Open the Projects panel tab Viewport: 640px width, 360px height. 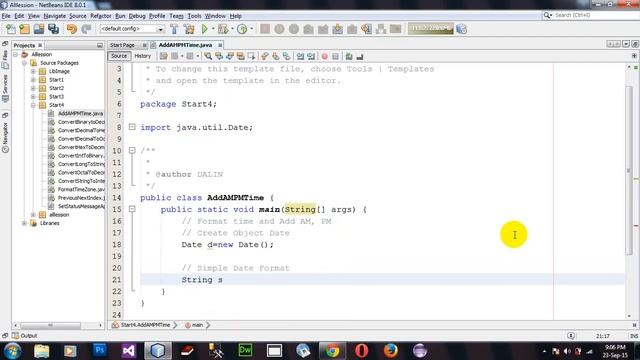pos(24,45)
